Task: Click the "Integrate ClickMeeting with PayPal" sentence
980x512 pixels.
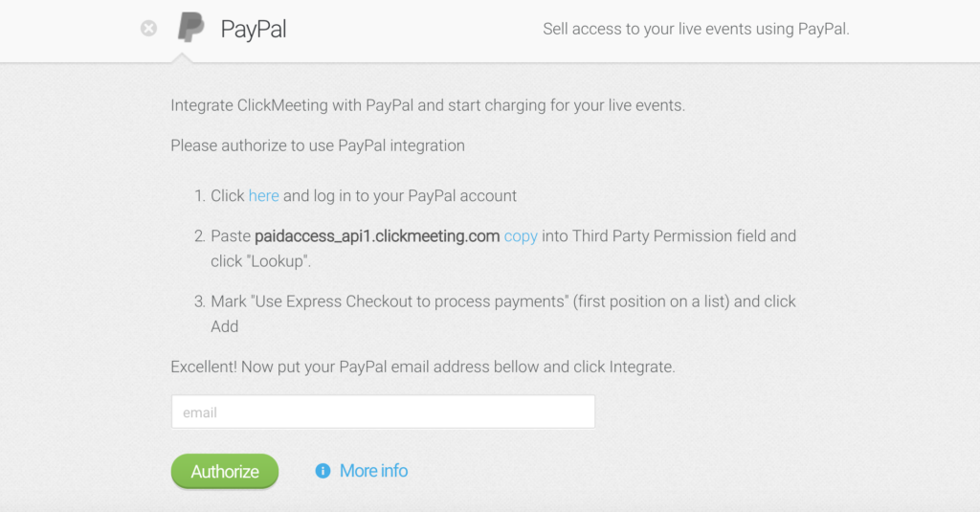Action: coord(428,105)
